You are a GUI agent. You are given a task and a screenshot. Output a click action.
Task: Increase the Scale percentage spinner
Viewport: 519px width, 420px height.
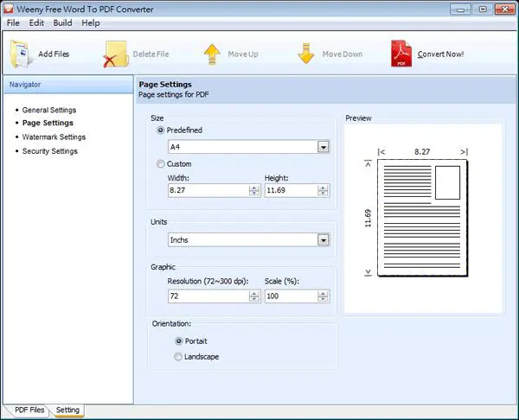click(323, 294)
